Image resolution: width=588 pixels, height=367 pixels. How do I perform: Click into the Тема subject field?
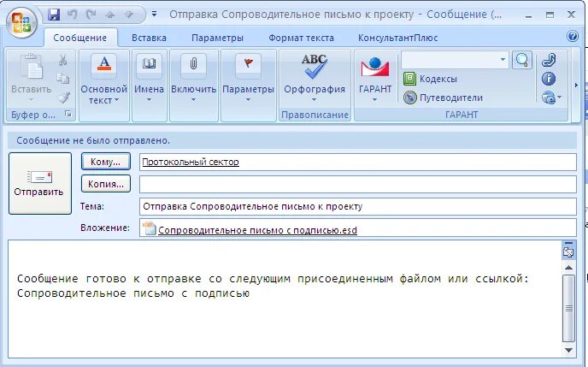[358, 206]
